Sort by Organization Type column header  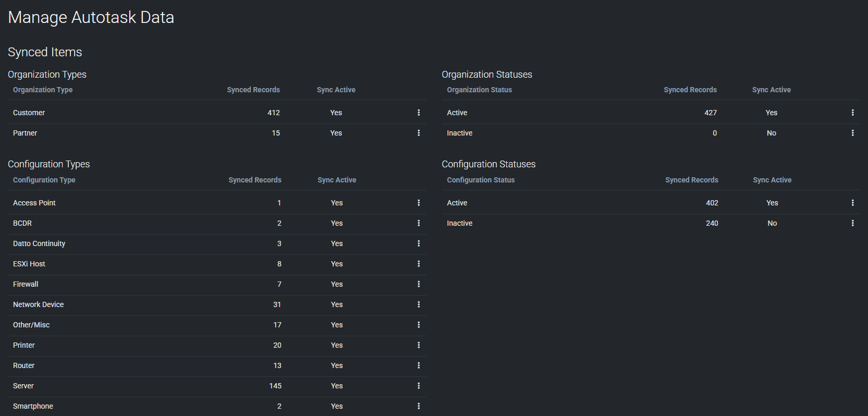pos(43,90)
